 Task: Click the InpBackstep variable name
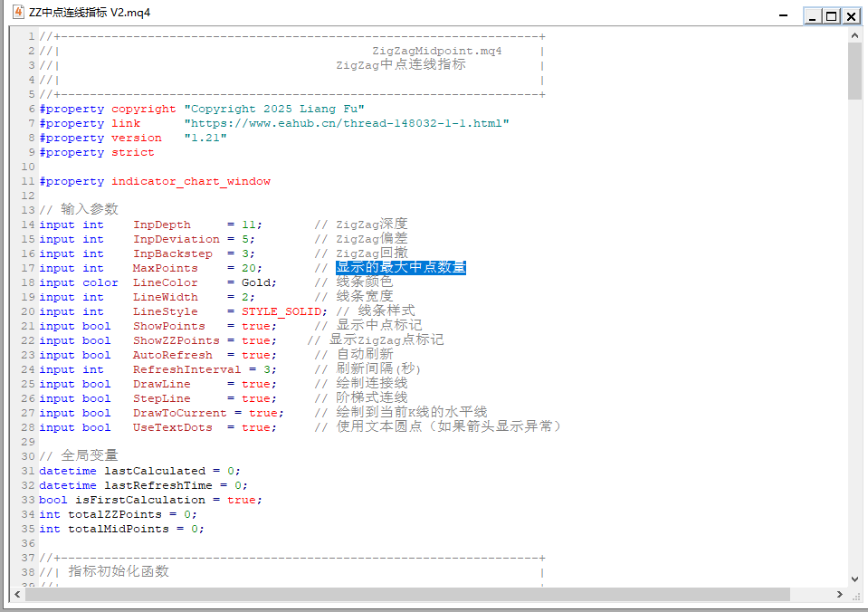(x=173, y=253)
